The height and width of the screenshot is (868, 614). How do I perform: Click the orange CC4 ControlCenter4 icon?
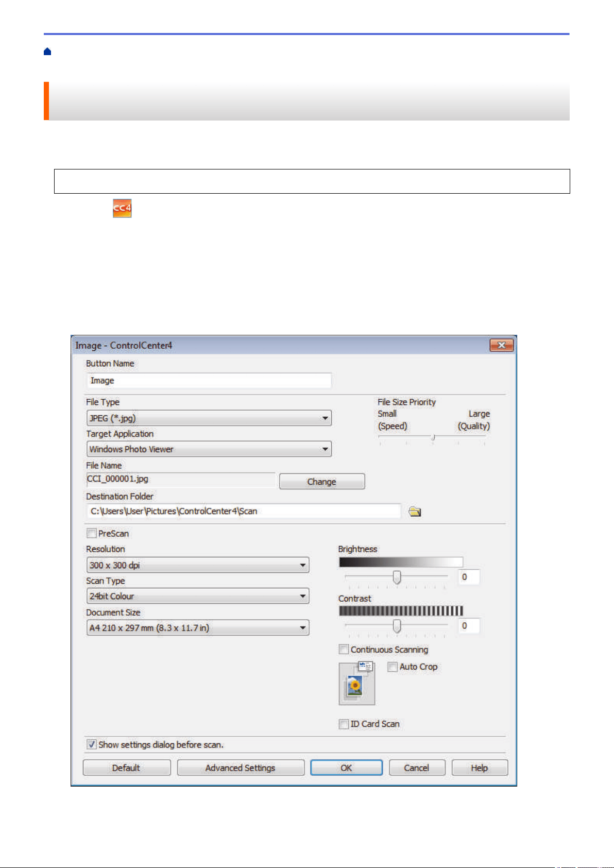click(122, 208)
